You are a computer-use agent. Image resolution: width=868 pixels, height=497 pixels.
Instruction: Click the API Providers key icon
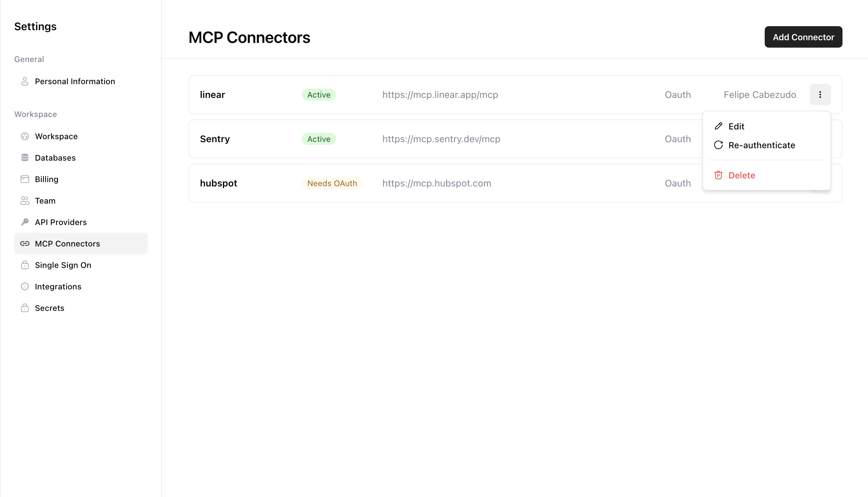click(x=24, y=222)
